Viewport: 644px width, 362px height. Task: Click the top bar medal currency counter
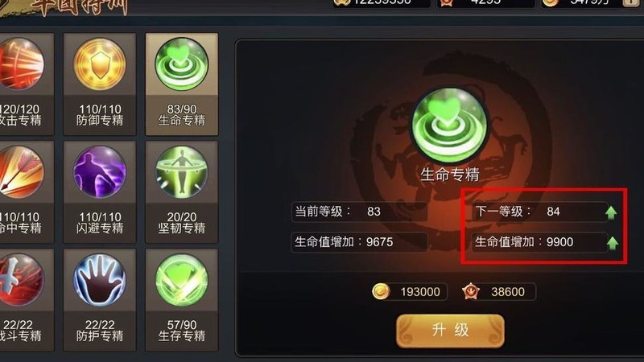[x=485, y=2]
